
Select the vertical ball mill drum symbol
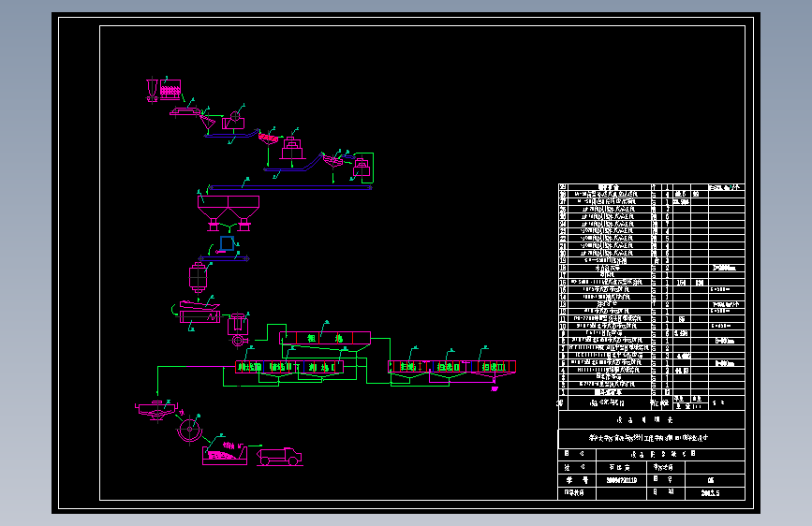click(x=198, y=277)
